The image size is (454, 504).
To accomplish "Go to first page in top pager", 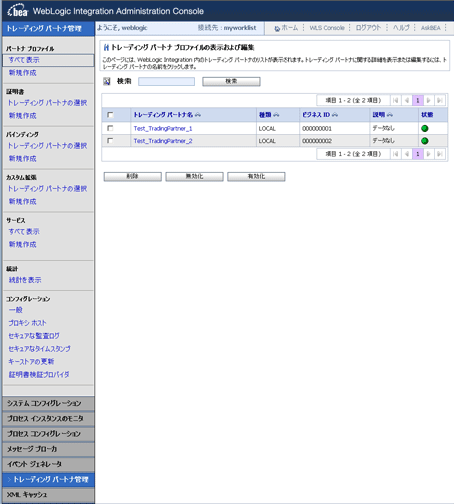I will pos(395,100).
